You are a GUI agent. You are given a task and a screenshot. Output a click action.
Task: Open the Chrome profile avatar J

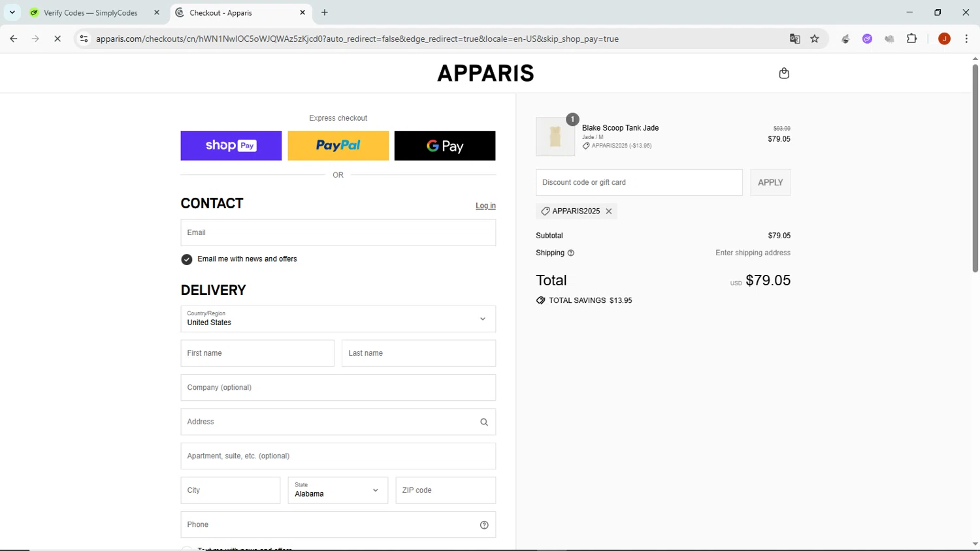point(944,39)
